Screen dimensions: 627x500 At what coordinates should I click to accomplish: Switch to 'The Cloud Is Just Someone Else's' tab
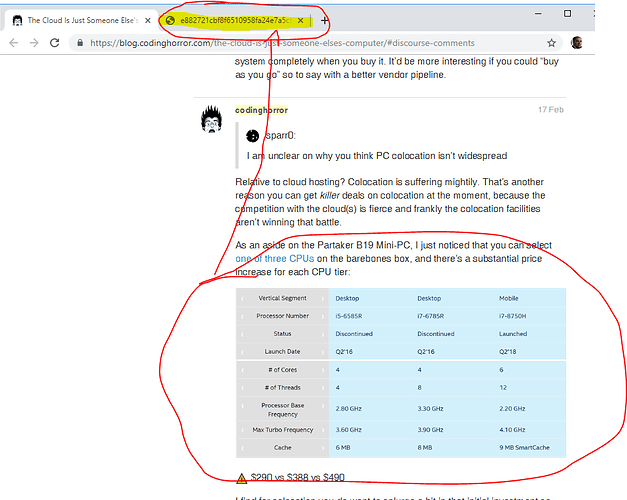pyautogui.click(x=81, y=20)
